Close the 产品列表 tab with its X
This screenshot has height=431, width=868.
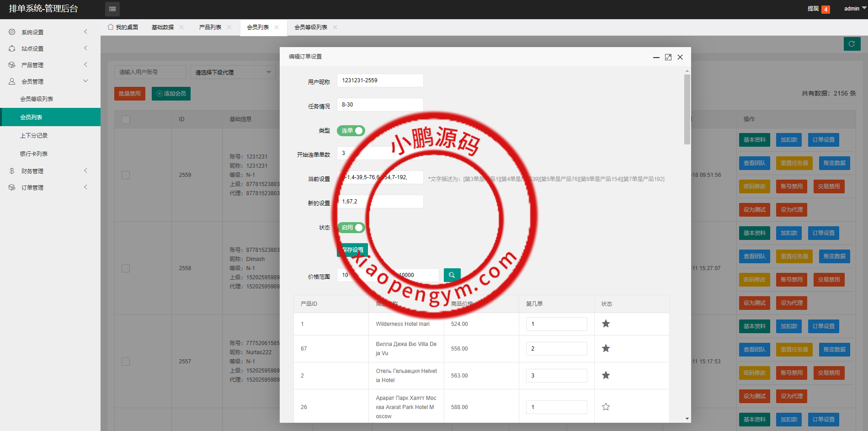[229, 27]
